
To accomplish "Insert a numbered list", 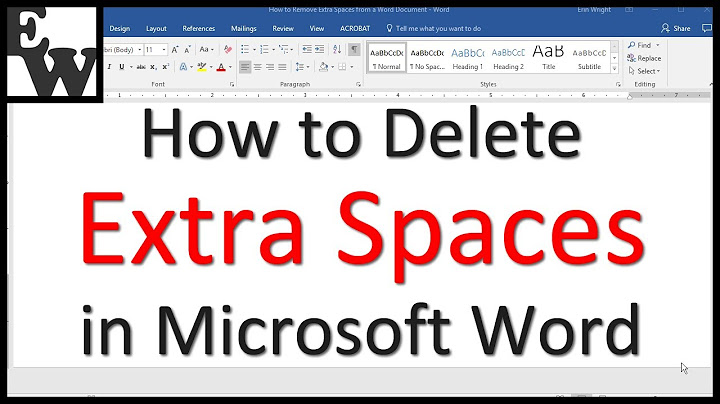I will point(264,50).
